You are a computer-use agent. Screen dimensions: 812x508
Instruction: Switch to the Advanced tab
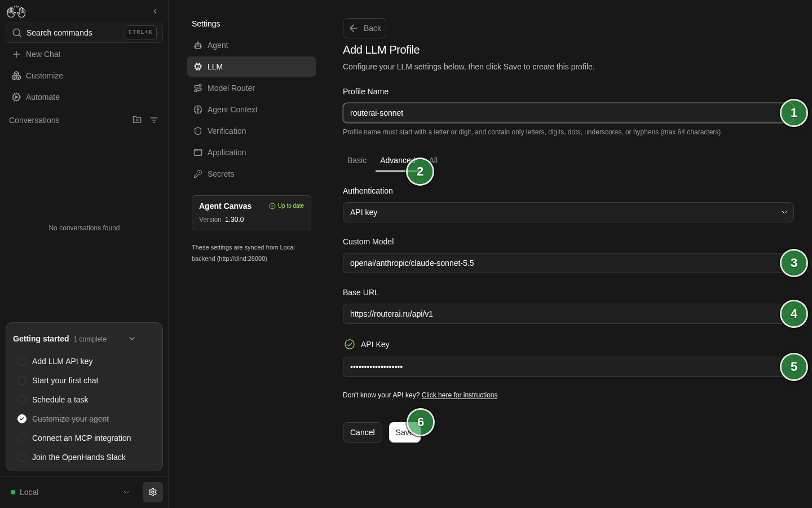tap(397, 160)
